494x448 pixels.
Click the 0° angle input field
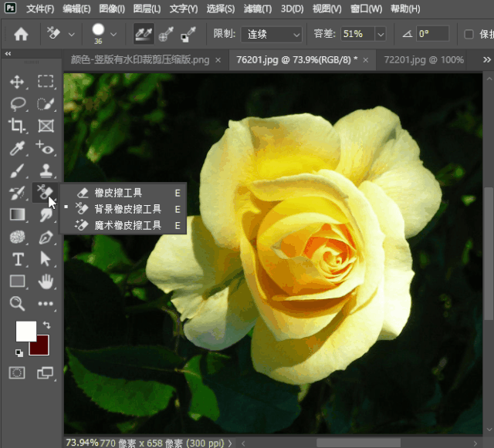(x=432, y=34)
